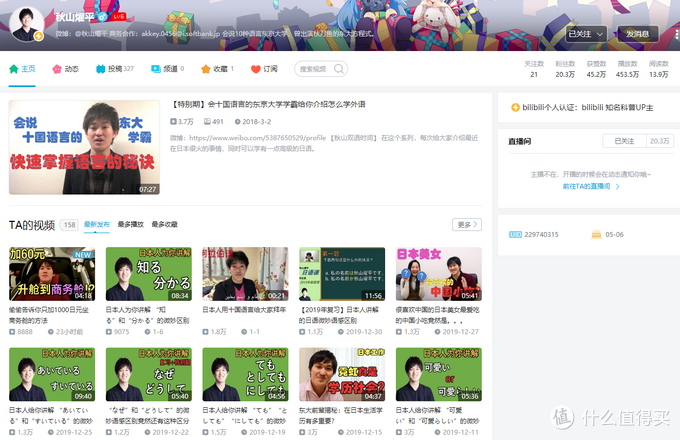Click the blue 频道 channel icon

click(156, 69)
